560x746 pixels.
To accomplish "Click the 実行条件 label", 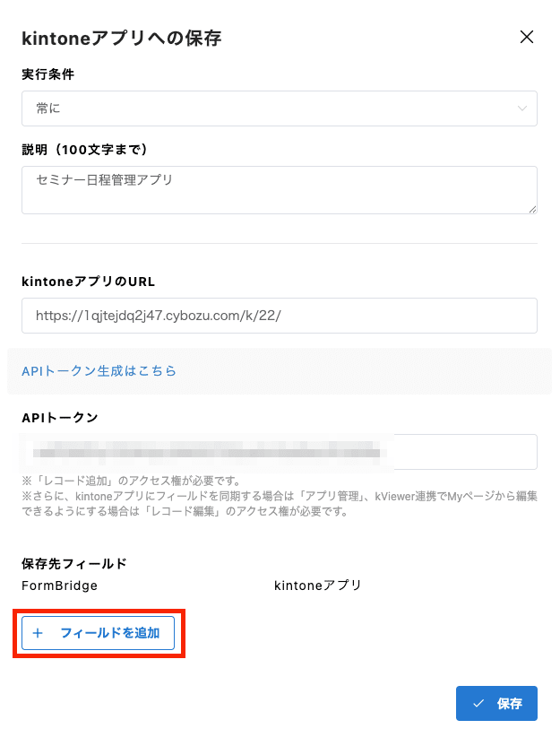I will click(47, 74).
